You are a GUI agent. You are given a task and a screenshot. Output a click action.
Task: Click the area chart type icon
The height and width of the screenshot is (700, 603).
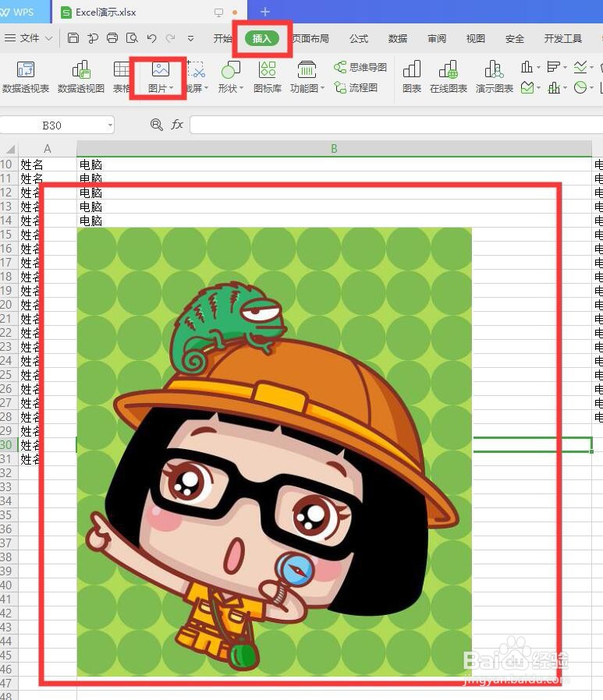527,87
